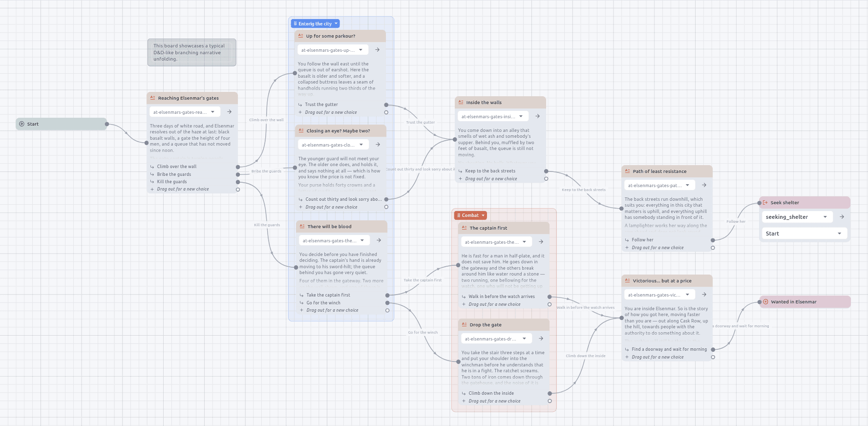Screen dimensions: 868x426
Task: Click dialogue icon on Reaching Elsenmar's gates header
Action: [152, 98]
